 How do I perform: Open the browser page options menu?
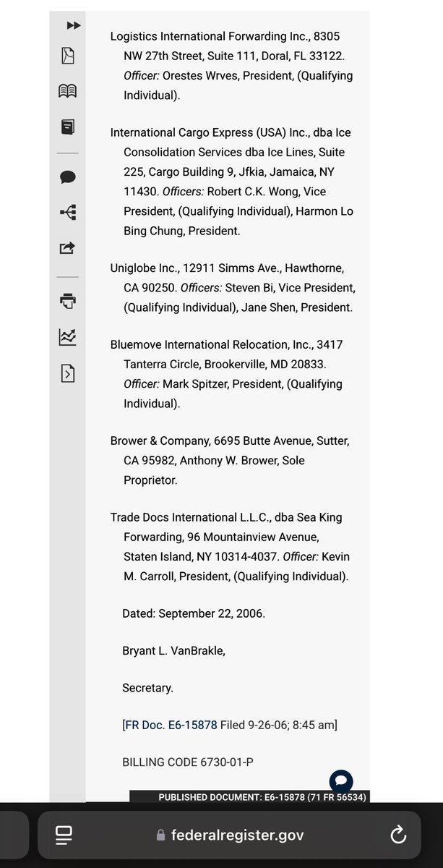pyautogui.click(x=64, y=835)
